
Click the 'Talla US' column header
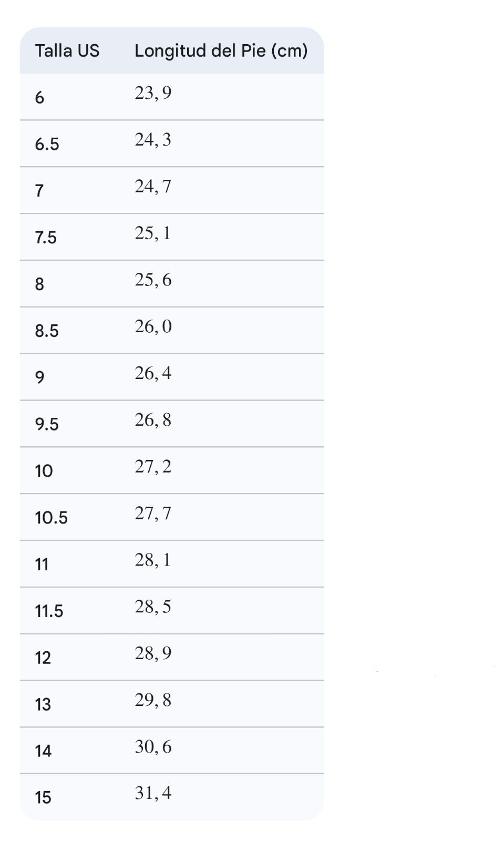67,51
